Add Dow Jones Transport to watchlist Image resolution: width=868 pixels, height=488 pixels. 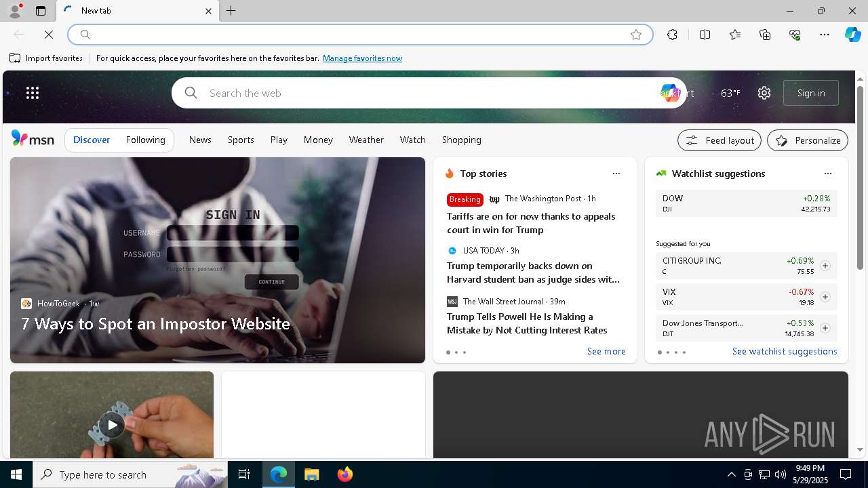click(825, 328)
